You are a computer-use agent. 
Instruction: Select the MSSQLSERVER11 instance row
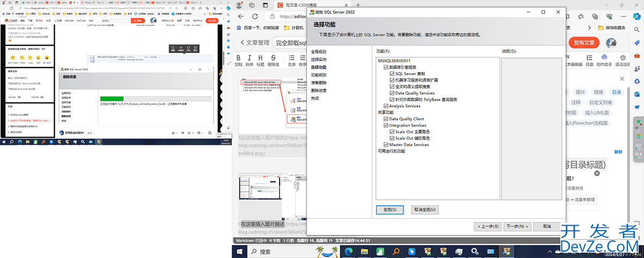[394, 61]
